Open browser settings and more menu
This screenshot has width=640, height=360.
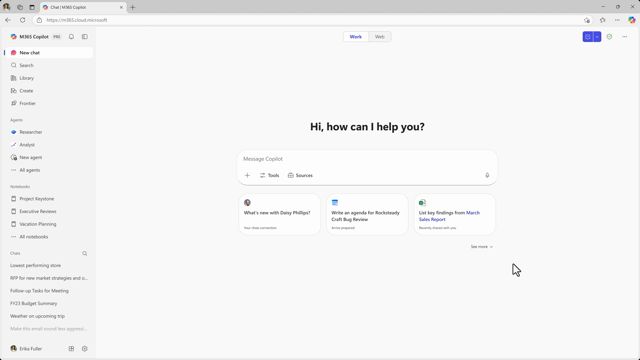[617, 20]
